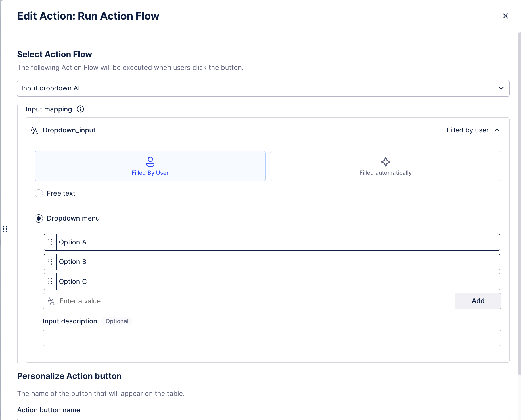Close the Edit Action dialog

pyautogui.click(x=505, y=16)
